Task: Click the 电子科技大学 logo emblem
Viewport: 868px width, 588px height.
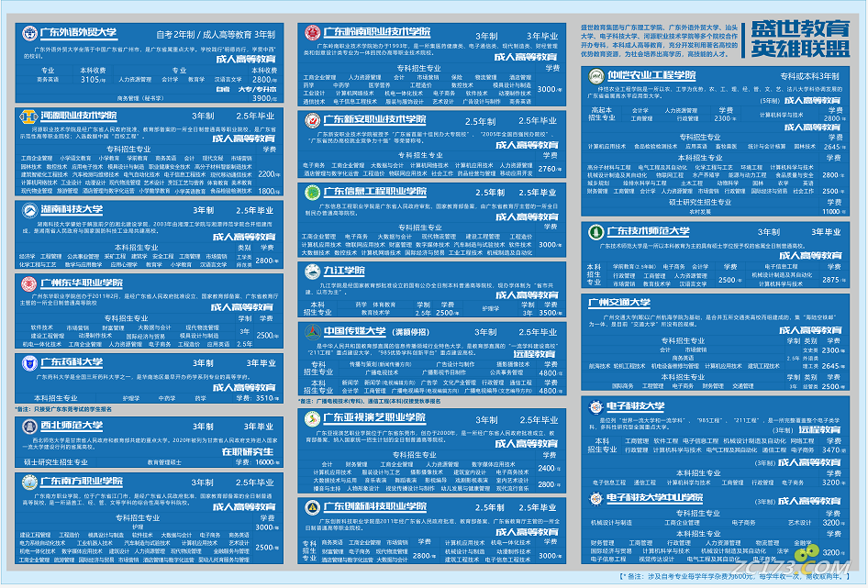Action: 595,407
